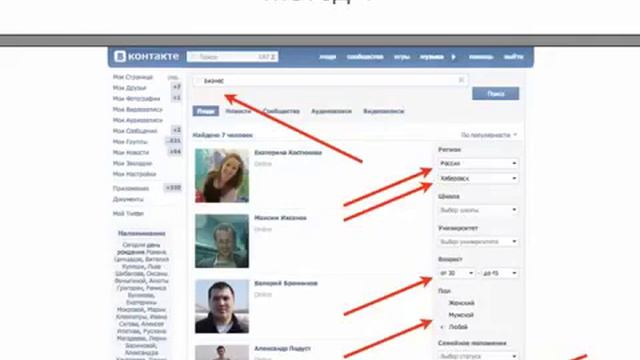Select the Люди search tab

(x=206, y=111)
